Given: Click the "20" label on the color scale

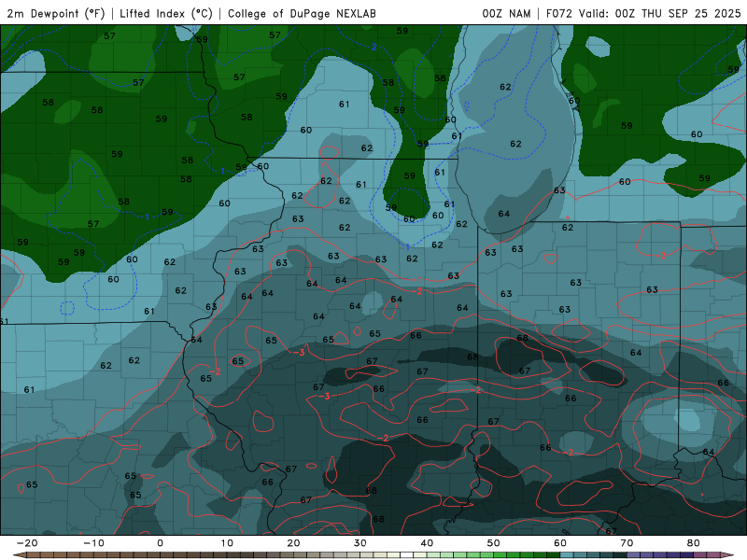Looking at the screenshot, I should point(293,543).
